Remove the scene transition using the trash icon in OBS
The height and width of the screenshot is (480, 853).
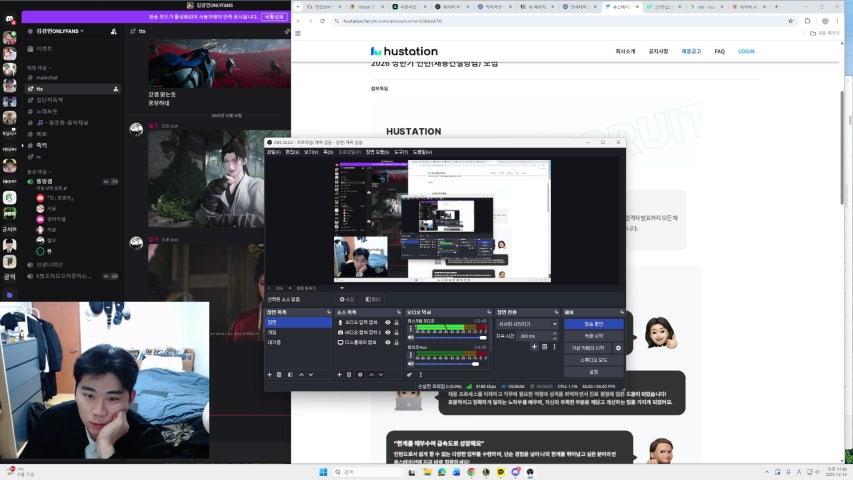click(545, 347)
